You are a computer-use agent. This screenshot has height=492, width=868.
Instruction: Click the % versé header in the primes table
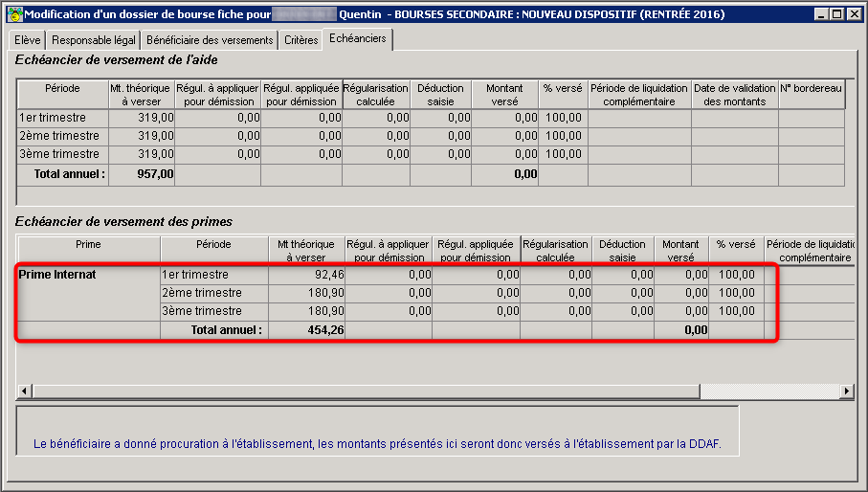(x=736, y=249)
